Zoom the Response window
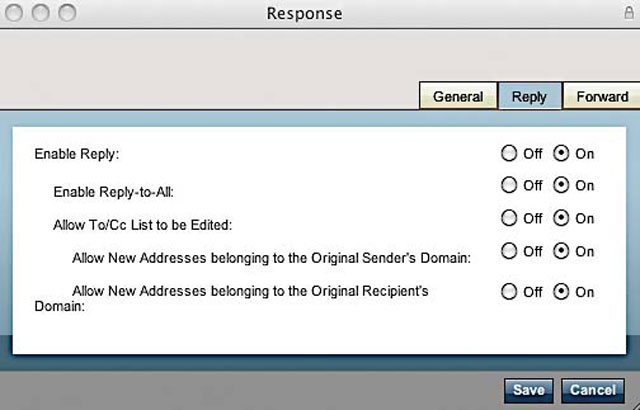This screenshot has height=410, width=640. [x=67, y=13]
